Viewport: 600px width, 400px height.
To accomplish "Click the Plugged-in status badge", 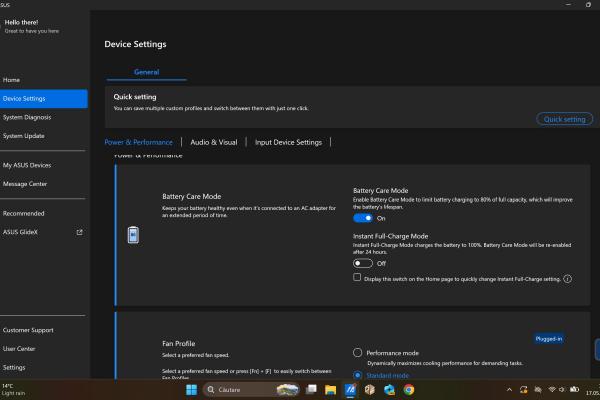I will pos(549,339).
